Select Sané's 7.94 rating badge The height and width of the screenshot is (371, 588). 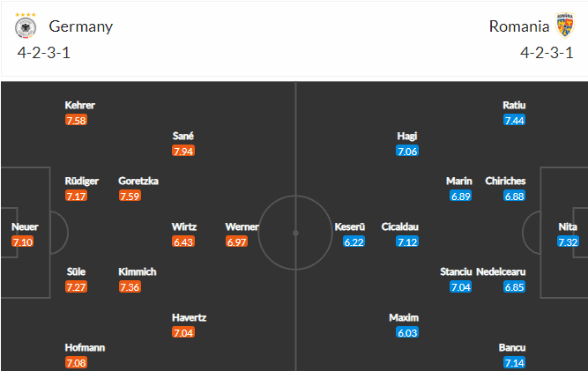(183, 151)
